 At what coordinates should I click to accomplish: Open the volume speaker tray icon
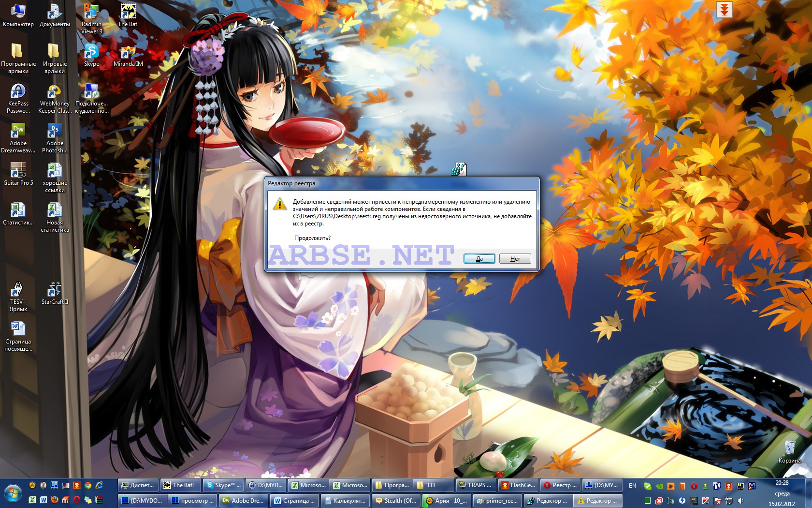point(740,501)
